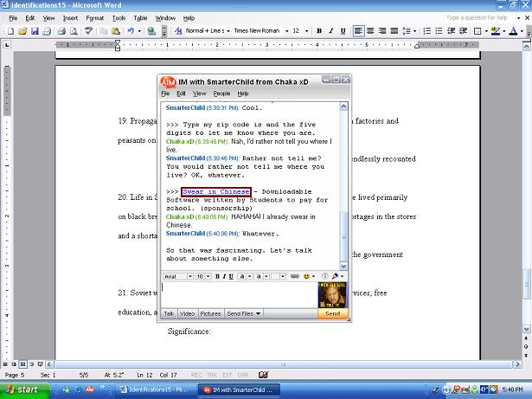The height and width of the screenshot is (399, 532).
Task: Open the View menu in AIM window
Action: click(x=200, y=93)
